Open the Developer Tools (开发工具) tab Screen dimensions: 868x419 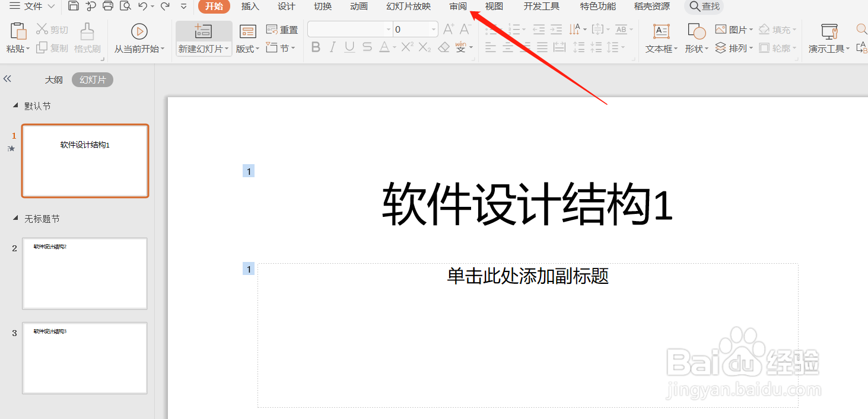click(542, 7)
